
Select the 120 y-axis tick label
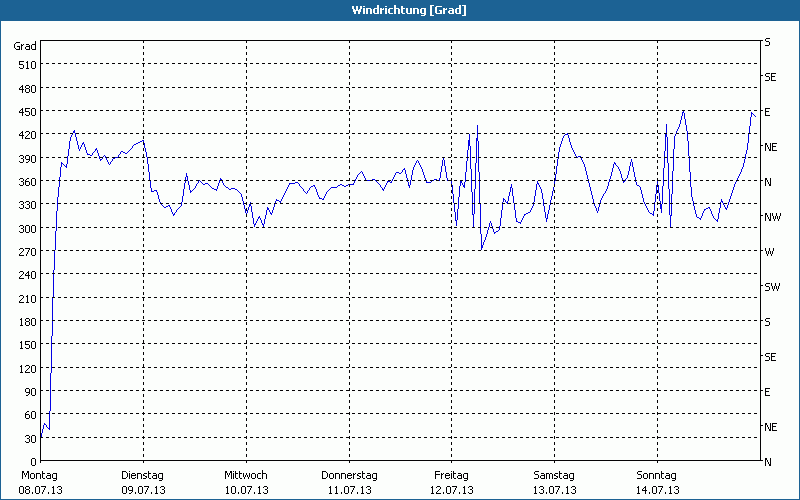tap(28, 368)
